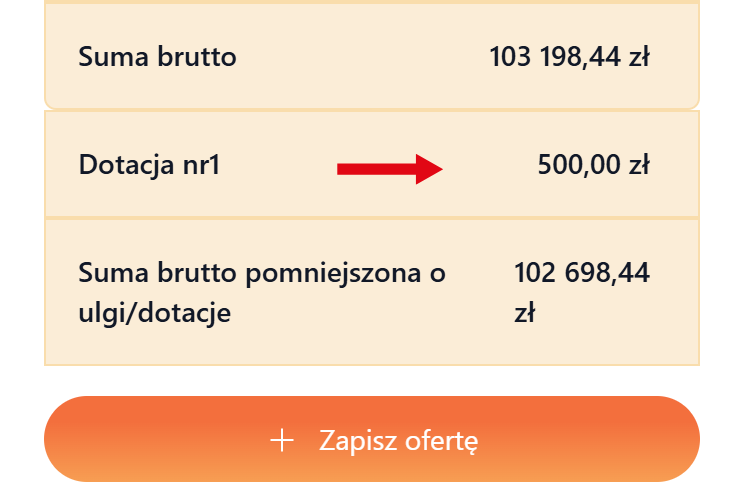This screenshot has width=733, height=490.
Task: Click the word "Dotacja" in the subsidy row
Action: tap(124, 165)
